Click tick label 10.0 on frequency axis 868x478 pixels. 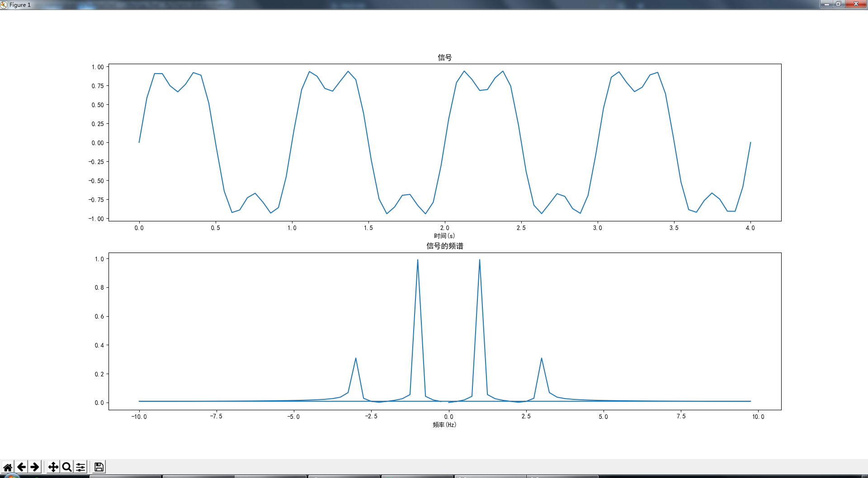(x=758, y=417)
